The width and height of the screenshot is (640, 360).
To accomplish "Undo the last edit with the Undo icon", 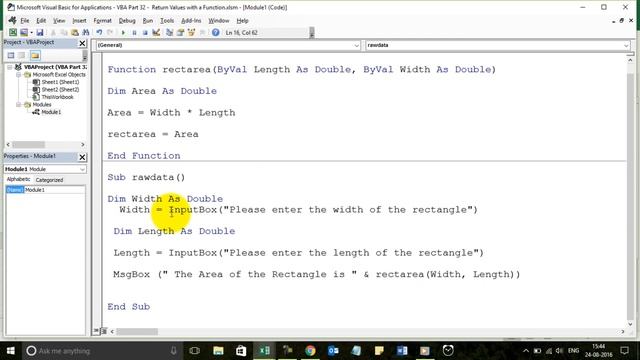I will 99,32.
